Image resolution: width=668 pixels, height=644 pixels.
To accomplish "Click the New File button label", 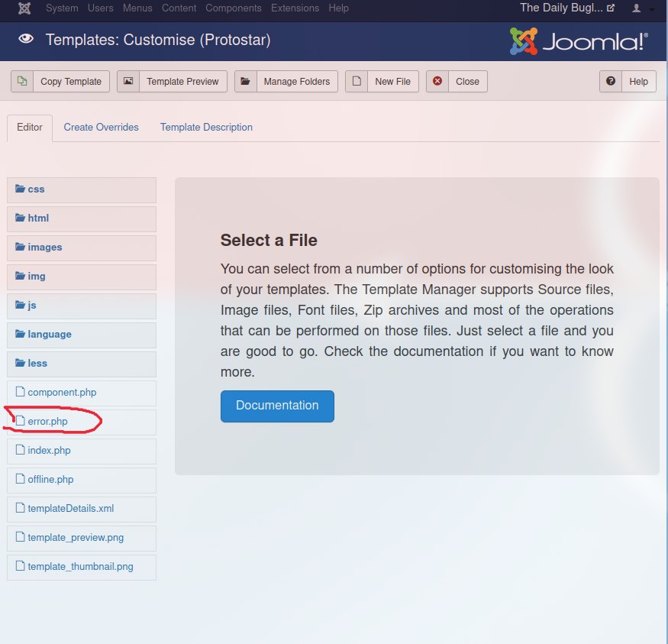I will (393, 82).
